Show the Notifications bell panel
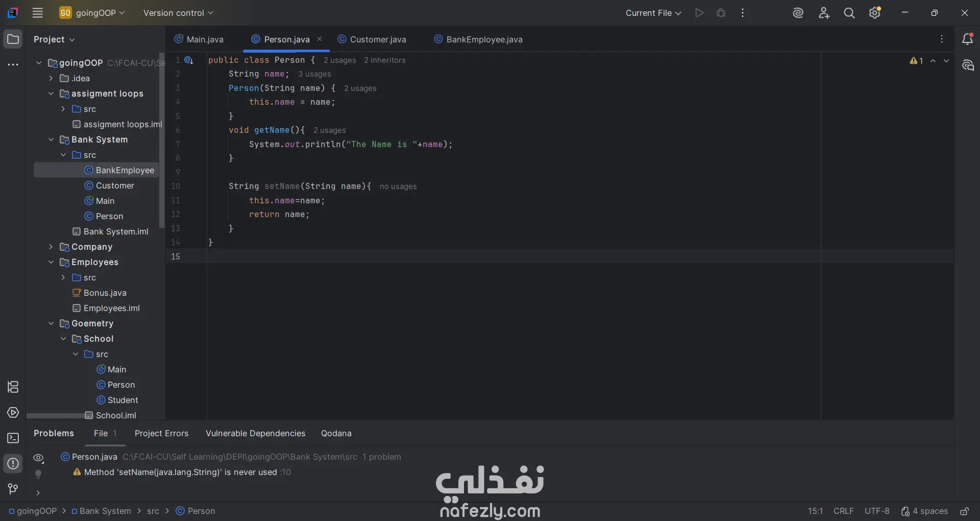The width and height of the screenshot is (980, 521). (967, 39)
